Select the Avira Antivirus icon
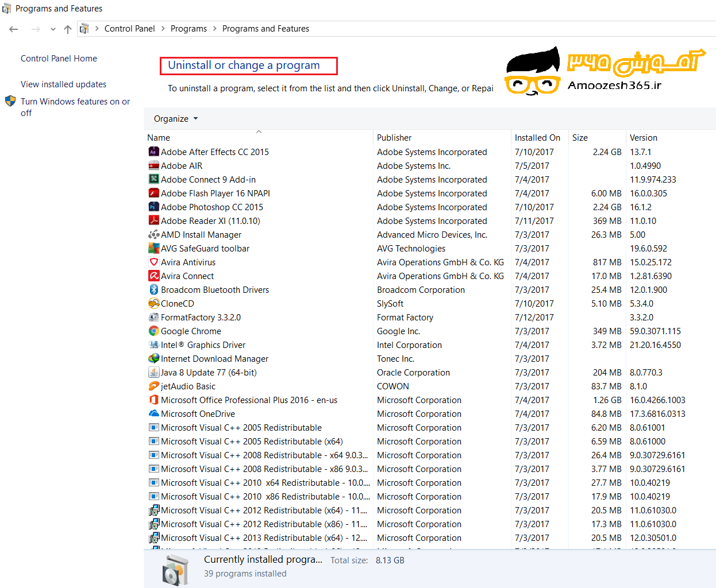This screenshot has width=716, height=588. click(153, 262)
